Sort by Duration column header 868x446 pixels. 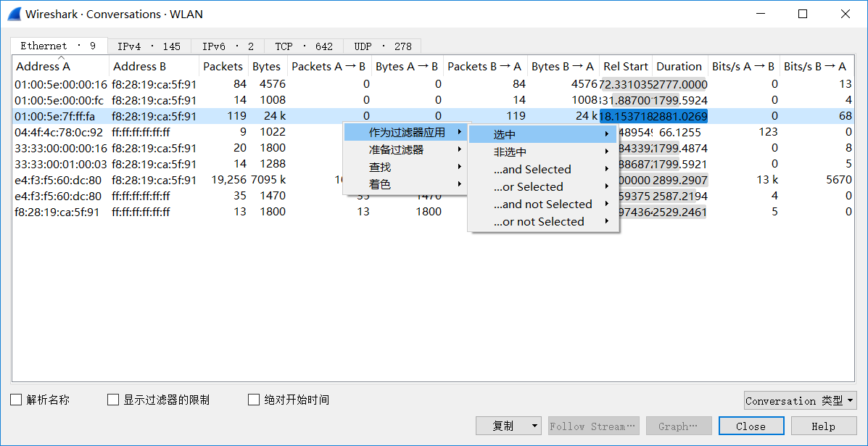tap(679, 67)
